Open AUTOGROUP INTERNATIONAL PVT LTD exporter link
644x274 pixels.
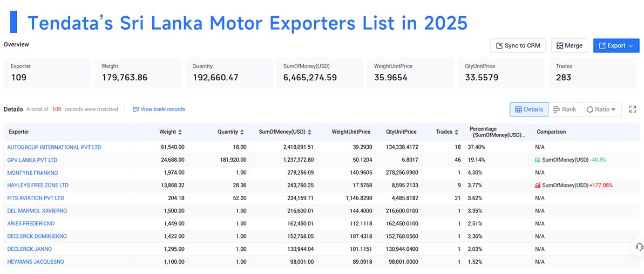click(54, 147)
